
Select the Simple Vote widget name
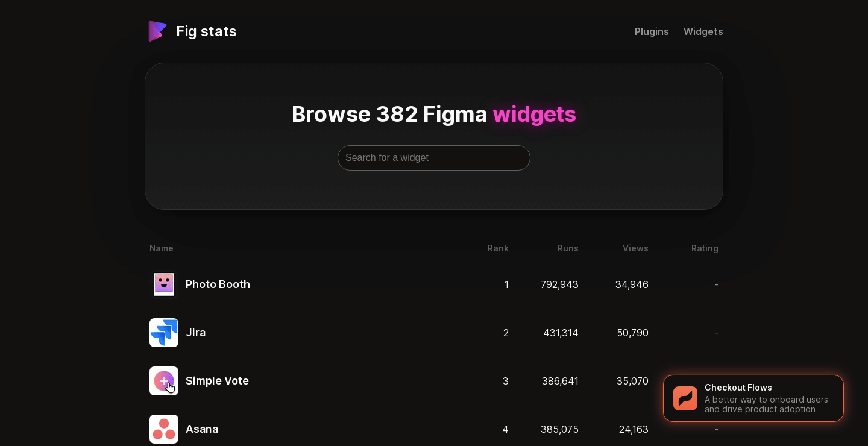tap(217, 380)
